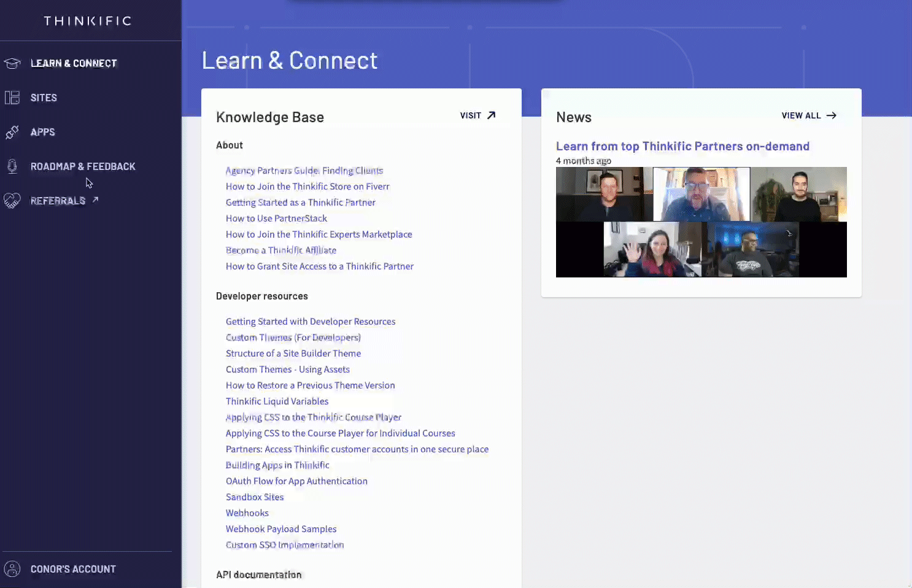Screen dimensions: 912x588
Task: Click the Knowledge Base Visit arrow icon
Action: coord(491,115)
